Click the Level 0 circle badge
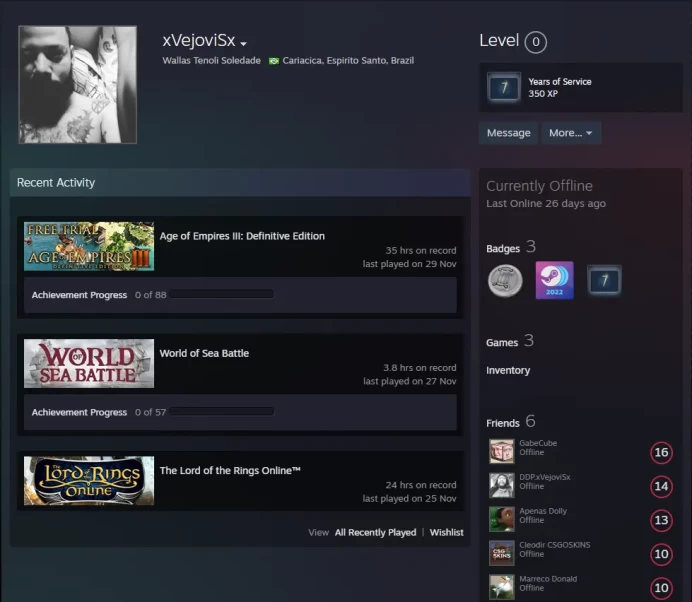The image size is (692, 602). tap(535, 42)
